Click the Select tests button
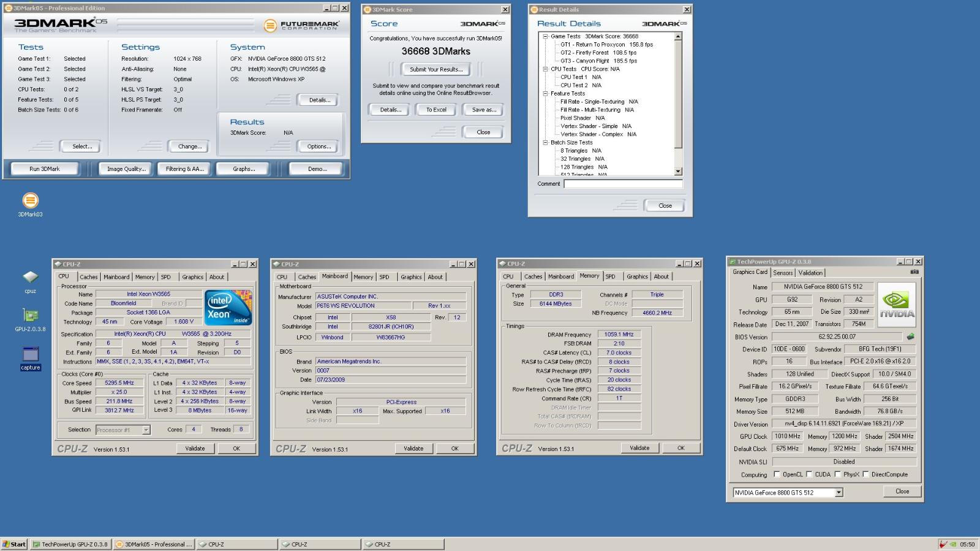 (x=82, y=146)
